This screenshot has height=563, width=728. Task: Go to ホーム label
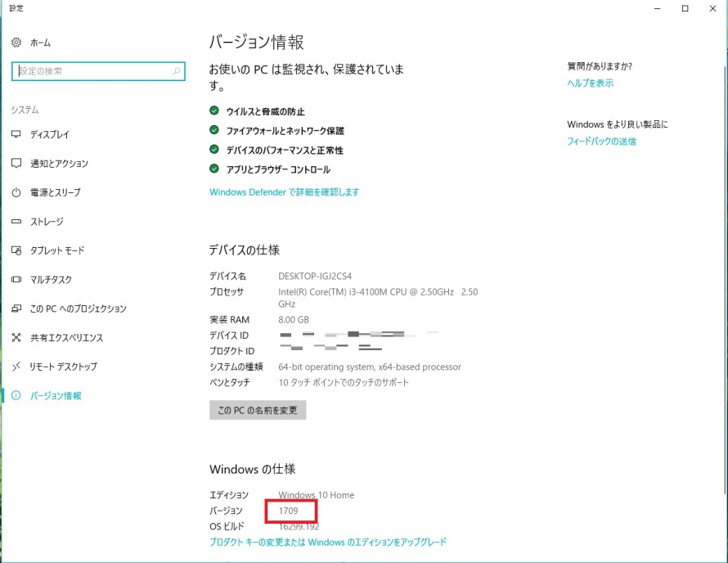(40, 43)
